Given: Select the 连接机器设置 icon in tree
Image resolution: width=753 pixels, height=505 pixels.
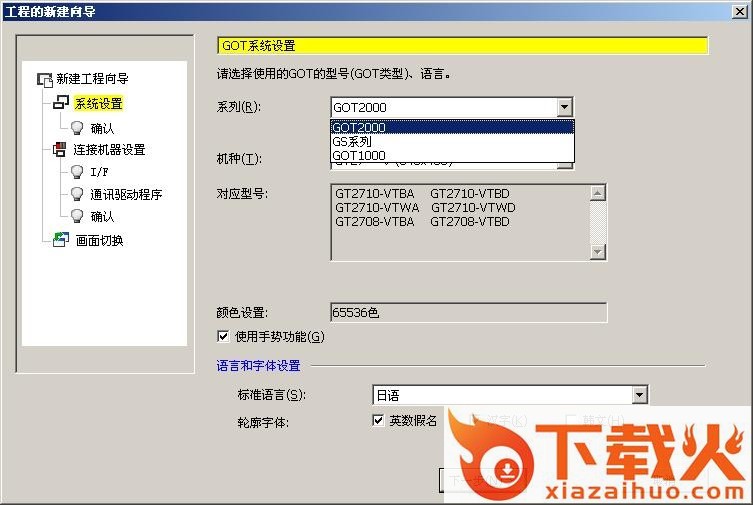Looking at the screenshot, I should [60, 149].
